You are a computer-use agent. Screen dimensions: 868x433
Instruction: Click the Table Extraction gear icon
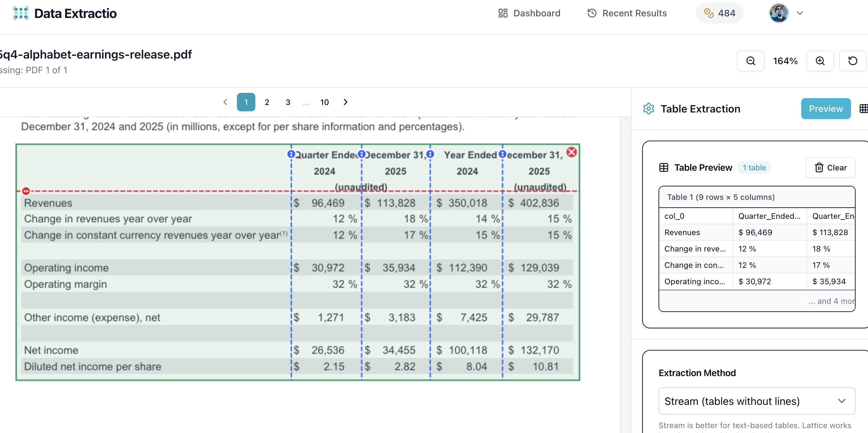coord(649,109)
